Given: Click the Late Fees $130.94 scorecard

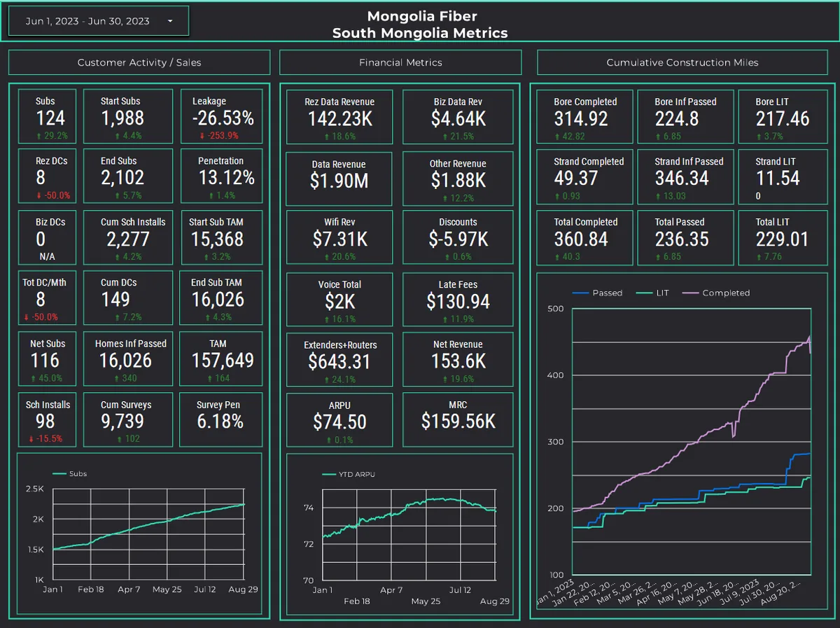Looking at the screenshot, I should point(458,300).
